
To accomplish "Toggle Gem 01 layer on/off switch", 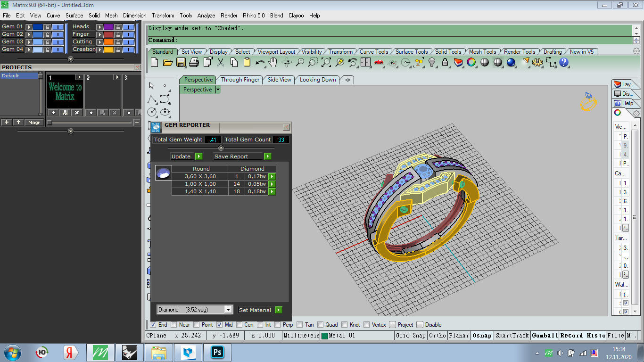I will [57, 27].
